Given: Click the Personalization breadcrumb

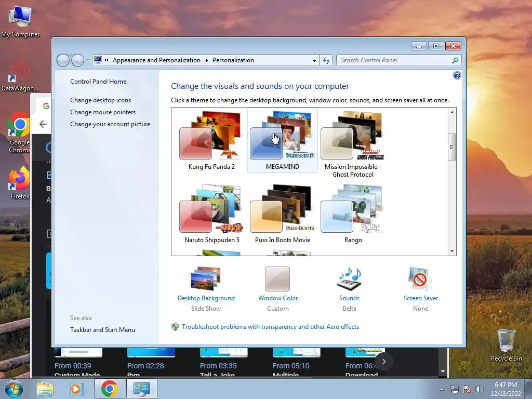Looking at the screenshot, I should [233, 60].
